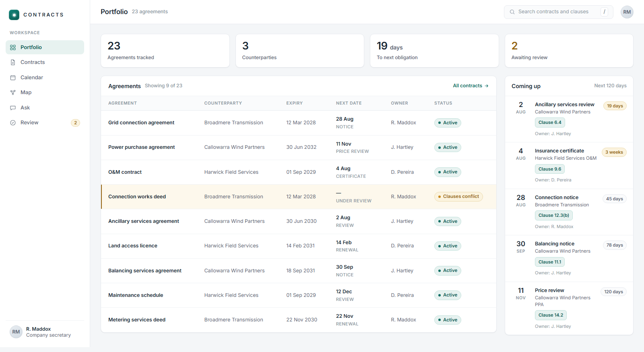Image resolution: width=644 pixels, height=352 pixels.
Task: Click the 3 weeks badge
Action: (614, 152)
